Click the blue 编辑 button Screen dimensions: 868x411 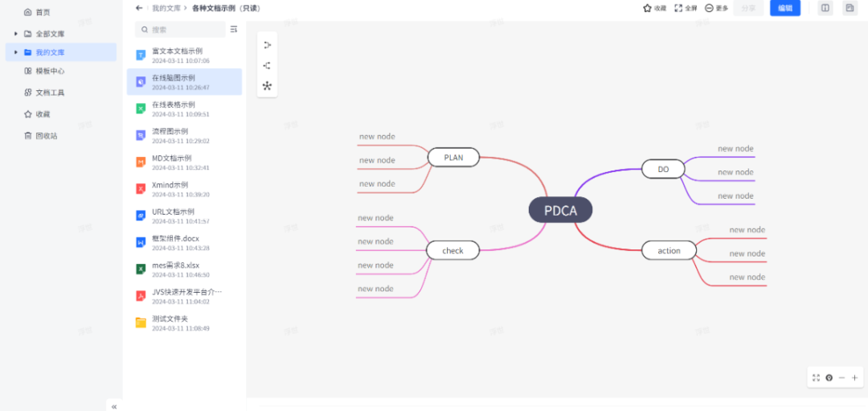(x=784, y=8)
